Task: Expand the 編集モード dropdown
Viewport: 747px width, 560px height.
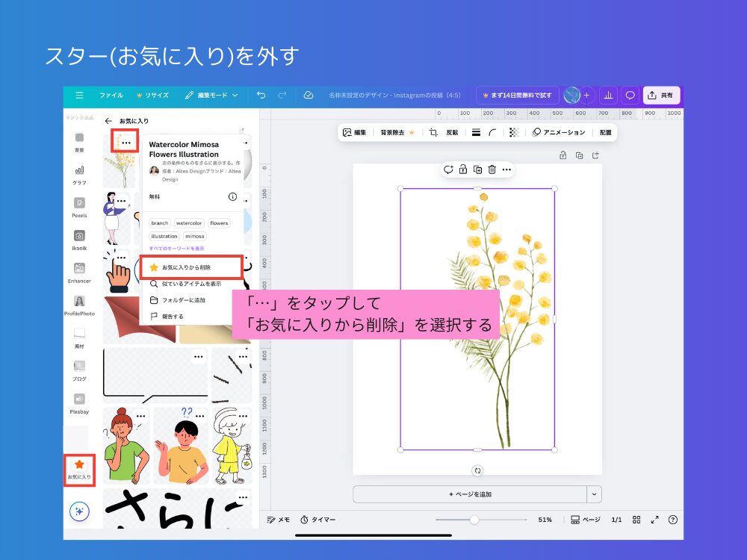Action: (x=219, y=95)
